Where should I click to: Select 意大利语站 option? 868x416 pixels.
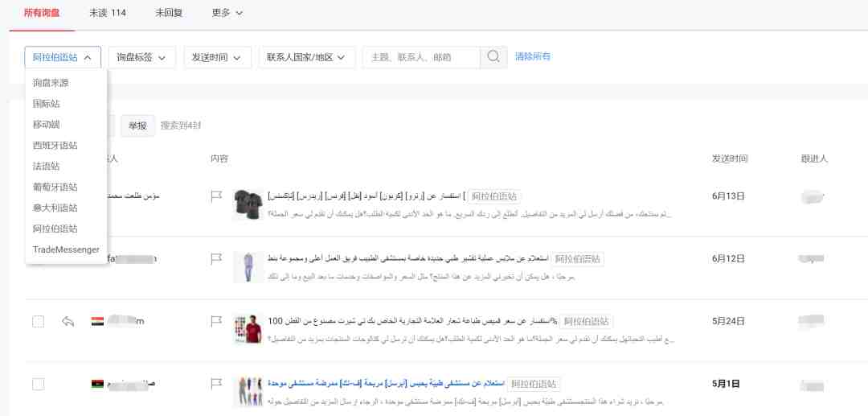(x=66, y=208)
